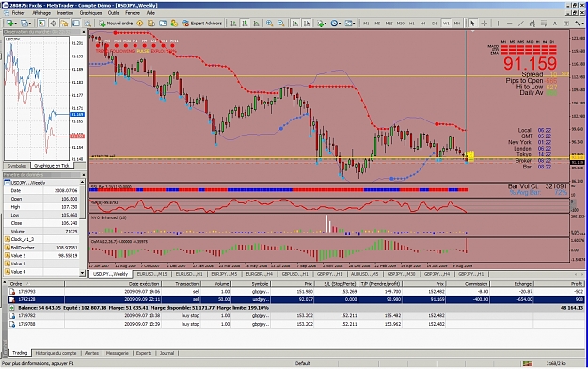Screen dimensions: 588x369
Task: Toggle chart shift icon
Action: pyautogui.click(x=307, y=24)
